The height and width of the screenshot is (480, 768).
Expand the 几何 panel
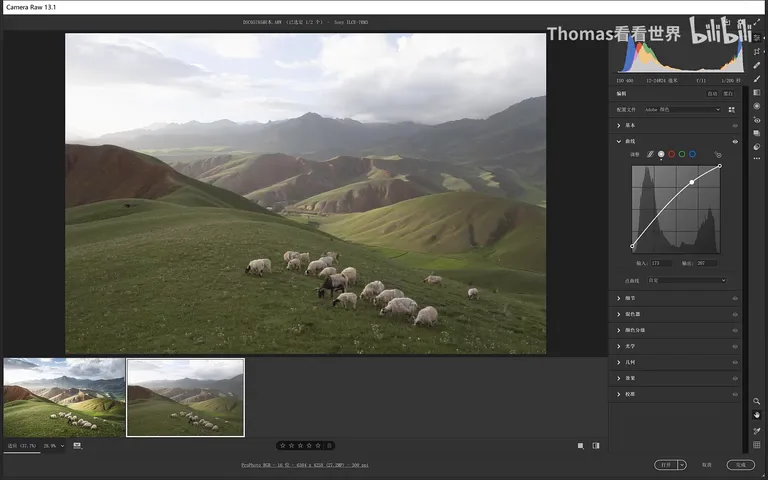pyautogui.click(x=619, y=362)
